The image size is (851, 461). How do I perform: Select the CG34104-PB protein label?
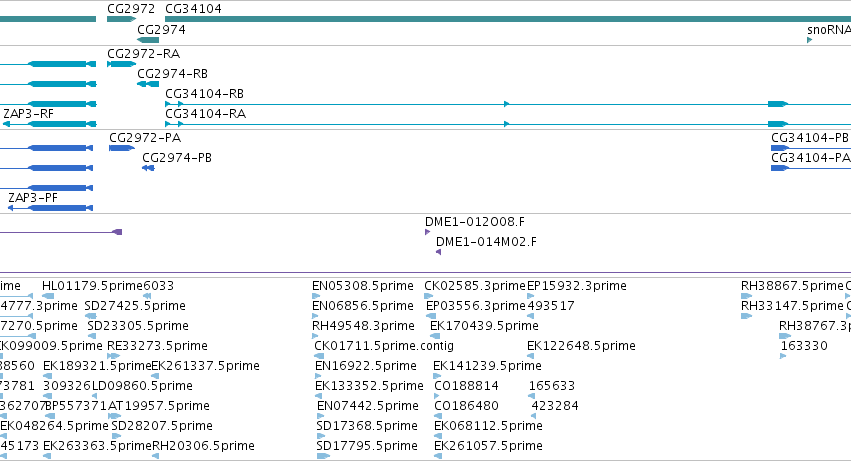click(x=810, y=138)
